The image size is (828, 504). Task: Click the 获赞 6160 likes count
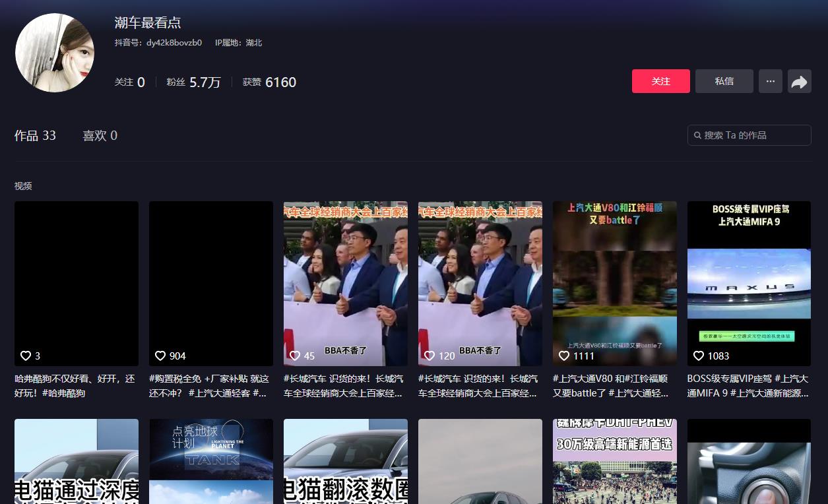(x=269, y=82)
